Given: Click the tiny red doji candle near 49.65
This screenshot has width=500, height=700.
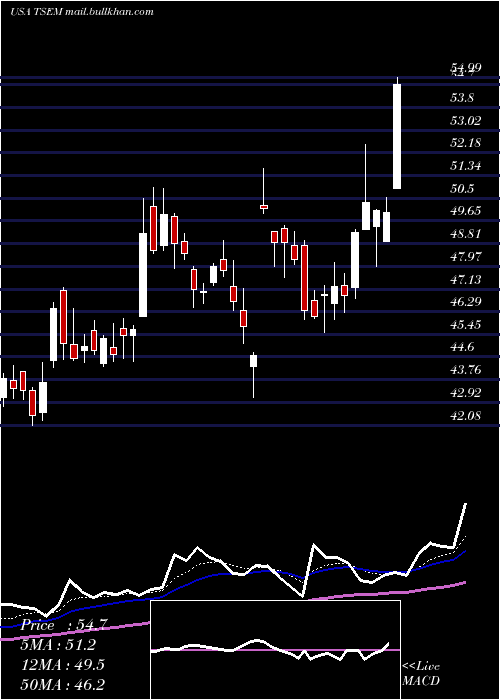Looking at the screenshot, I should (264, 207).
